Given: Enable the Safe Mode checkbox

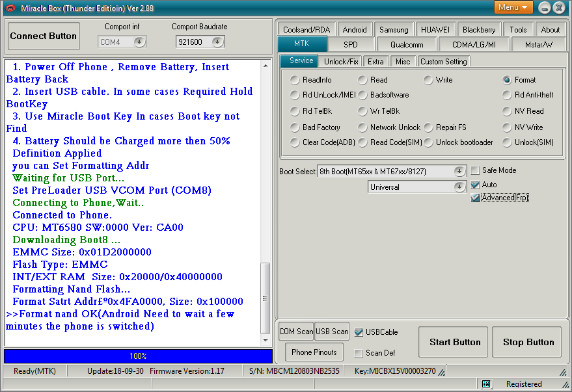Looking at the screenshot, I should pos(475,170).
